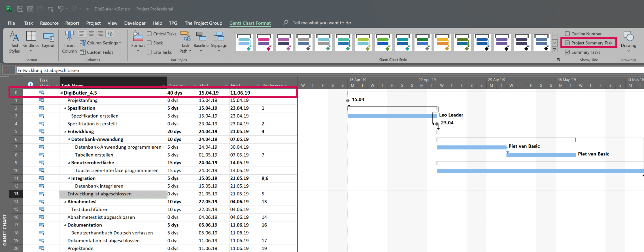Pick the orange Gantt chart style swatch
Viewport: 644px width, 252px height.
pyautogui.click(x=442, y=42)
